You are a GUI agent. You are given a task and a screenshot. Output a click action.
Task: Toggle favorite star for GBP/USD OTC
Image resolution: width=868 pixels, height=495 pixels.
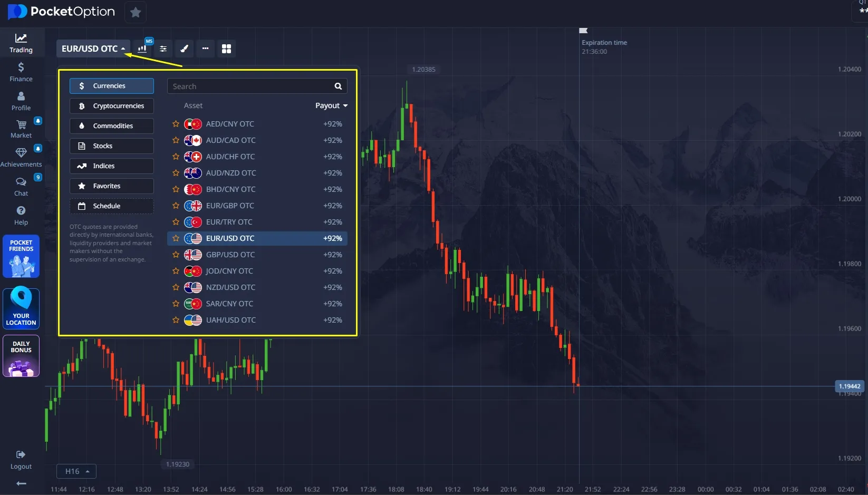click(176, 255)
